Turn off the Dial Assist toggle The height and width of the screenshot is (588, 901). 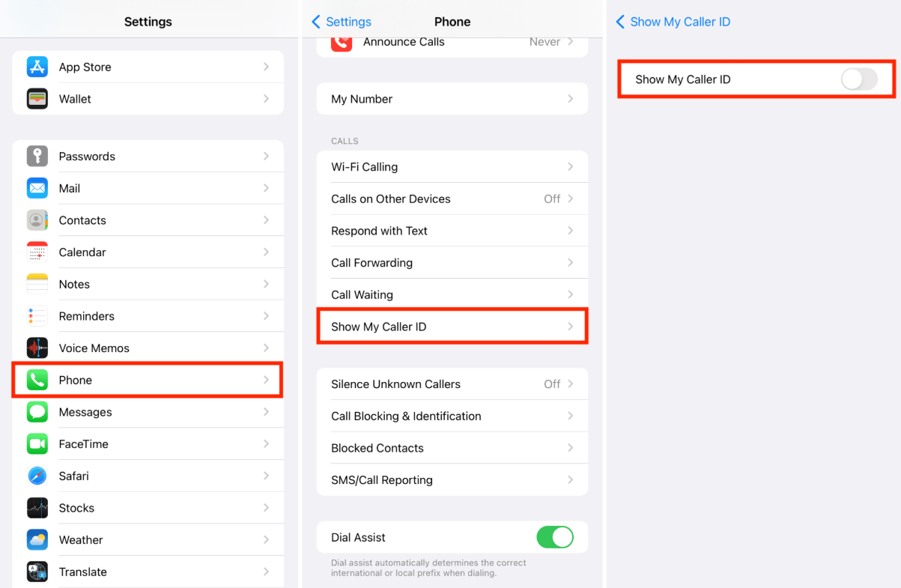(554, 537)
